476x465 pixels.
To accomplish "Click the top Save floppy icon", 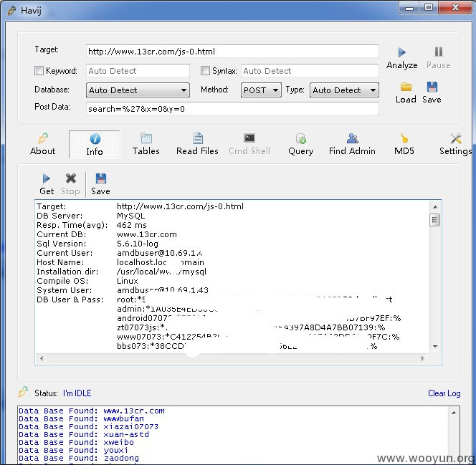I will click(x=432, y=87).
